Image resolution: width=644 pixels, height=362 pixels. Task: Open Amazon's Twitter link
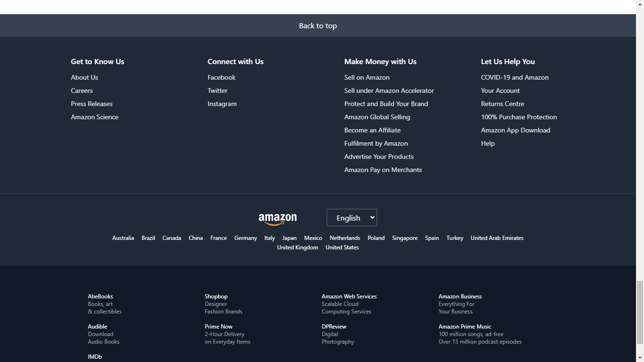coord(217,90)
